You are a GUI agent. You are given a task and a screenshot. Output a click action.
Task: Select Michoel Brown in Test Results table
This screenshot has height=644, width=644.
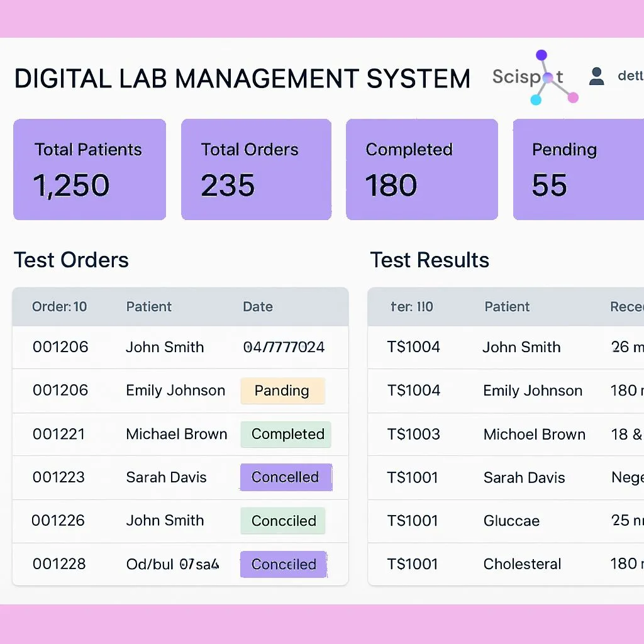pos(535,434)
